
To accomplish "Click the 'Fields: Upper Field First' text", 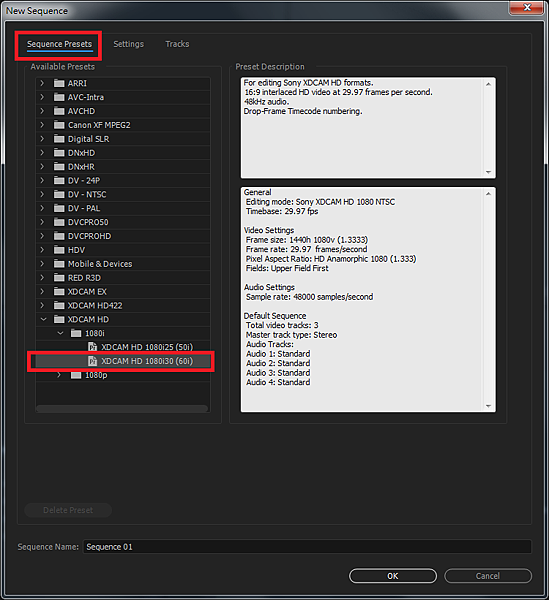I will click(287, 268).
